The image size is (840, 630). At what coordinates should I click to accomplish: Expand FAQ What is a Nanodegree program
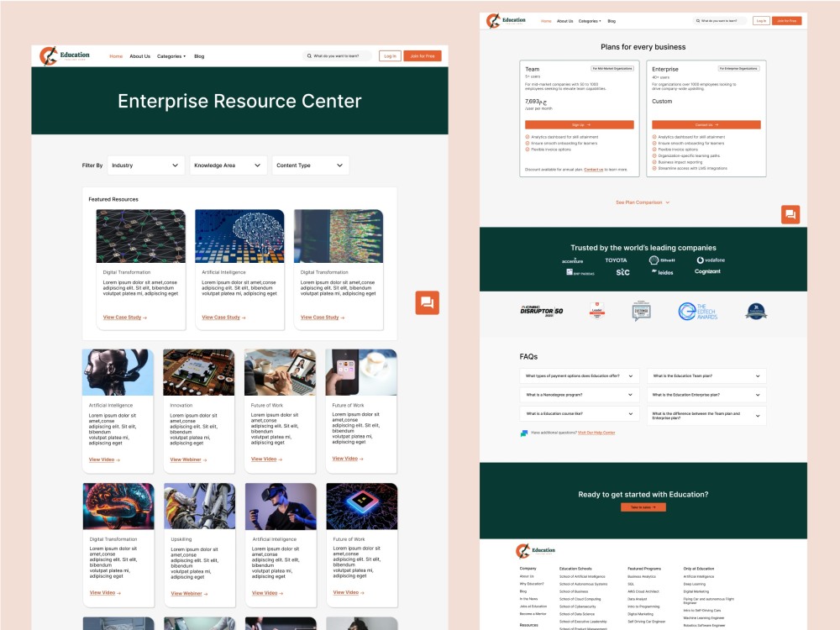coord(579,395)
